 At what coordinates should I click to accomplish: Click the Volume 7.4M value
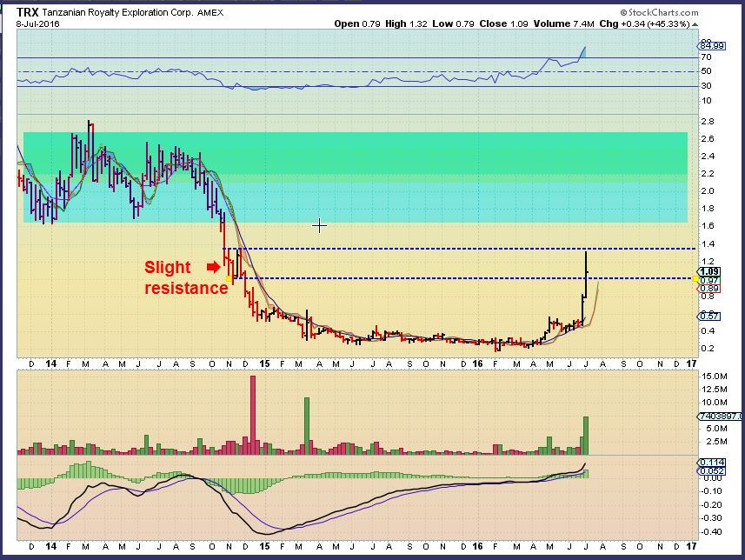[x=563, y=23]
